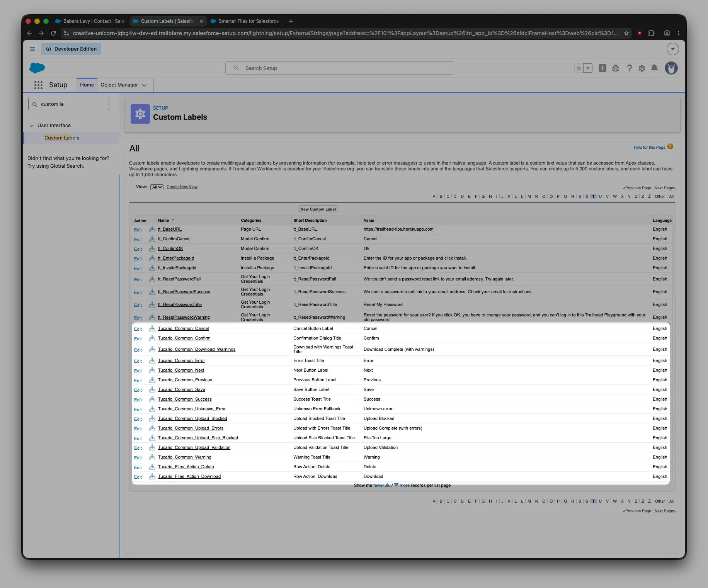Click the browser address bar
Viewport: 708px width, 588px height.
tap(345, 33)
